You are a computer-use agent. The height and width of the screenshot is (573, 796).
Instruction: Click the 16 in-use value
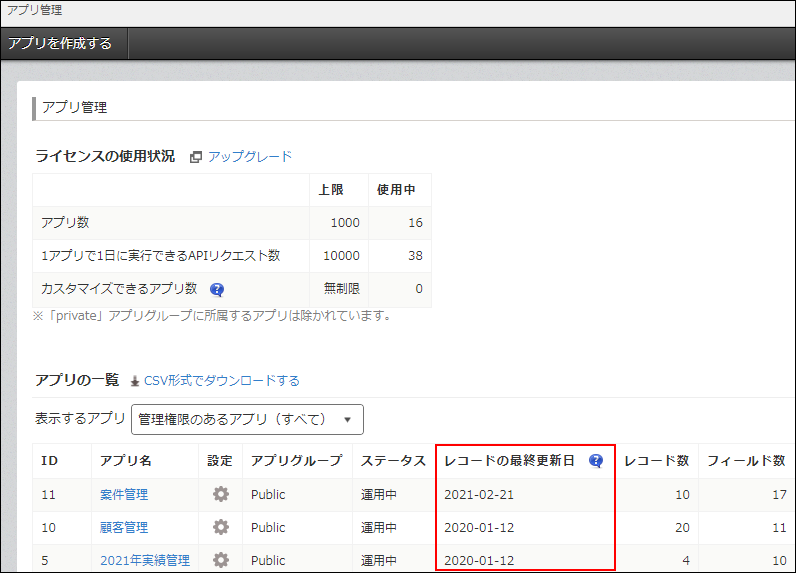click(x=415, y=222)
